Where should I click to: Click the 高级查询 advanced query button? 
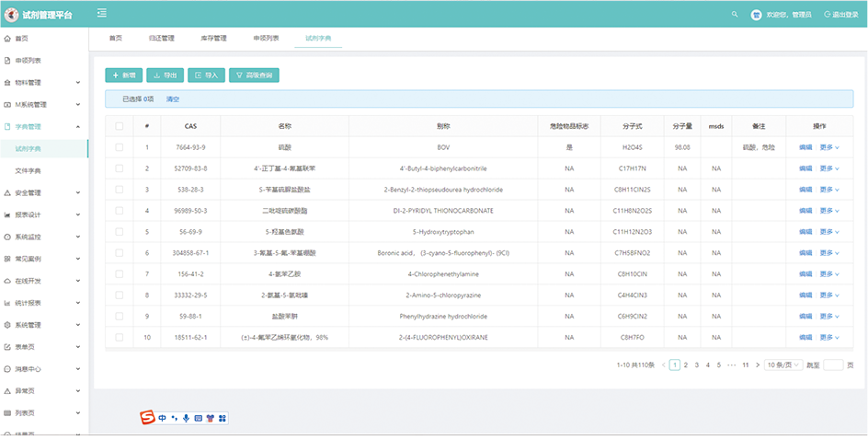pos(254,75)
